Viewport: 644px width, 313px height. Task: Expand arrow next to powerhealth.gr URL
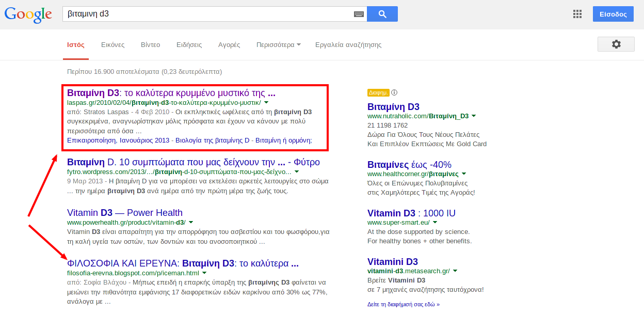[x=191, y=223]
